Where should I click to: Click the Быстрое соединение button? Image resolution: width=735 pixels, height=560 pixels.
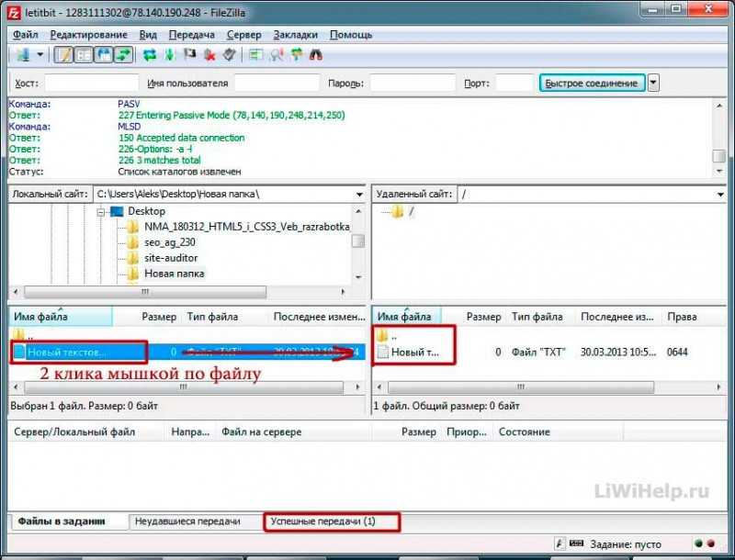(x=592, y=84)
